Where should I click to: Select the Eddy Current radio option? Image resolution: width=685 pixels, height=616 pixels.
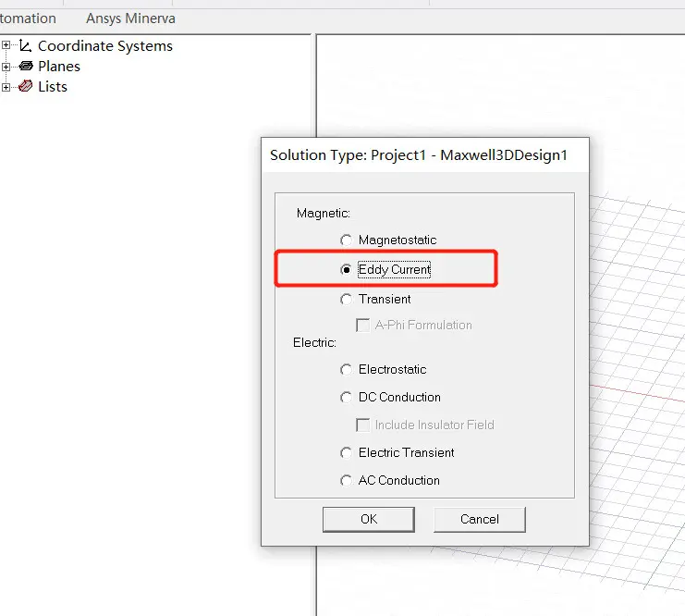(346, 270)
